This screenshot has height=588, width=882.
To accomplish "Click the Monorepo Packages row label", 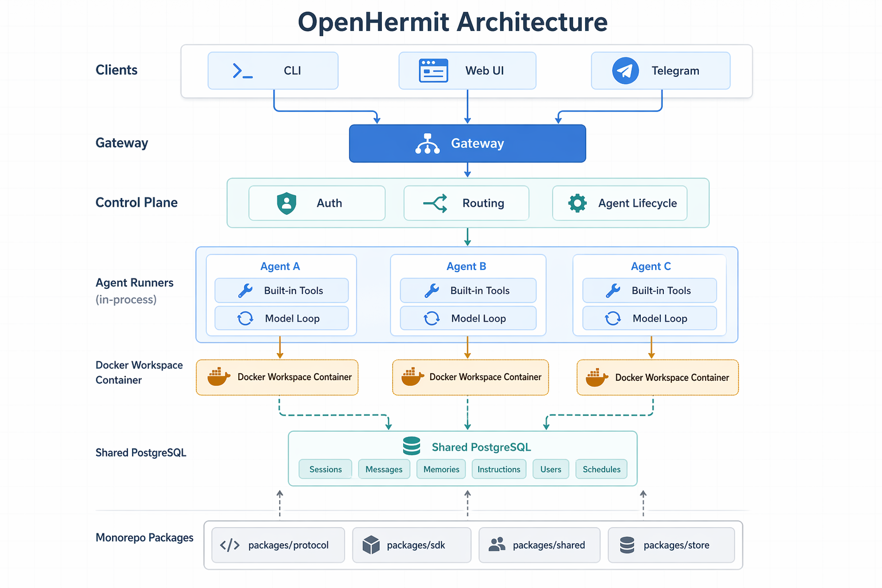I will 144,537.
